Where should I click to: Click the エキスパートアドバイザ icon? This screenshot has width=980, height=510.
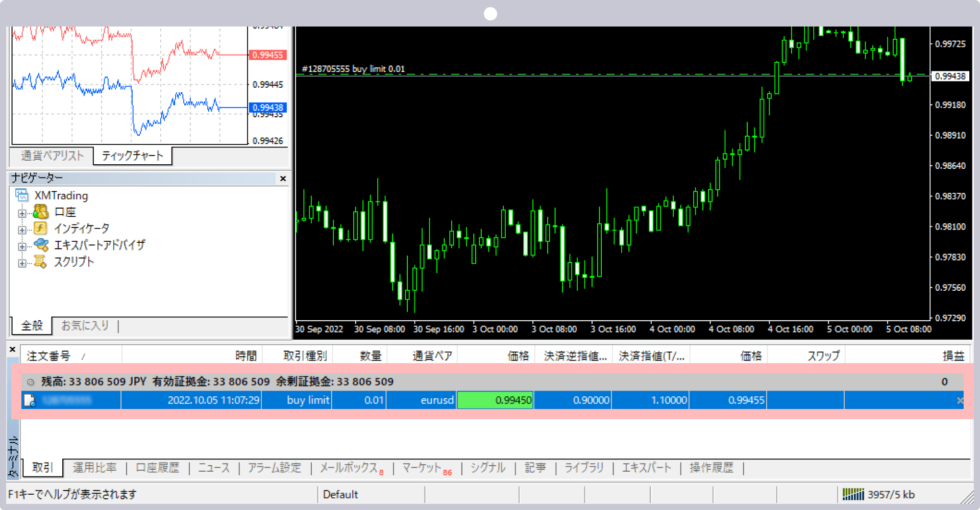pyautogui.click(x=41, y=245)
